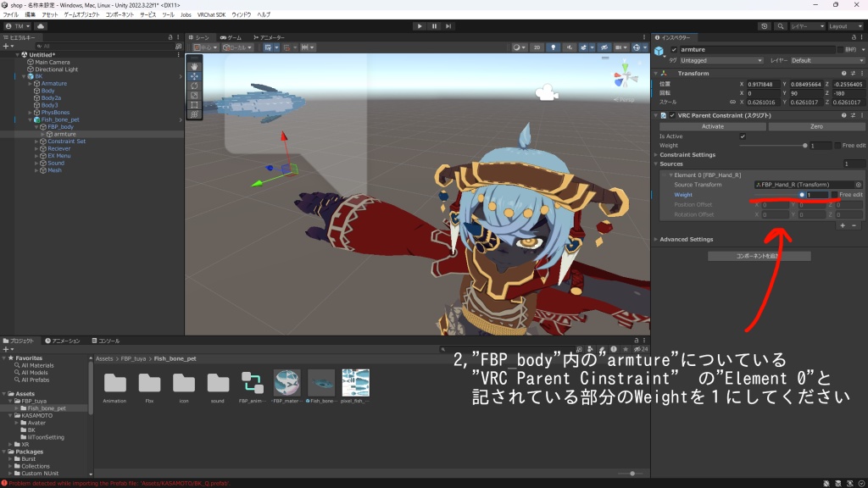Select the FBP_mater material asset
The height and width of the screenshot is (488, 868).
click(x=287, y=387)
